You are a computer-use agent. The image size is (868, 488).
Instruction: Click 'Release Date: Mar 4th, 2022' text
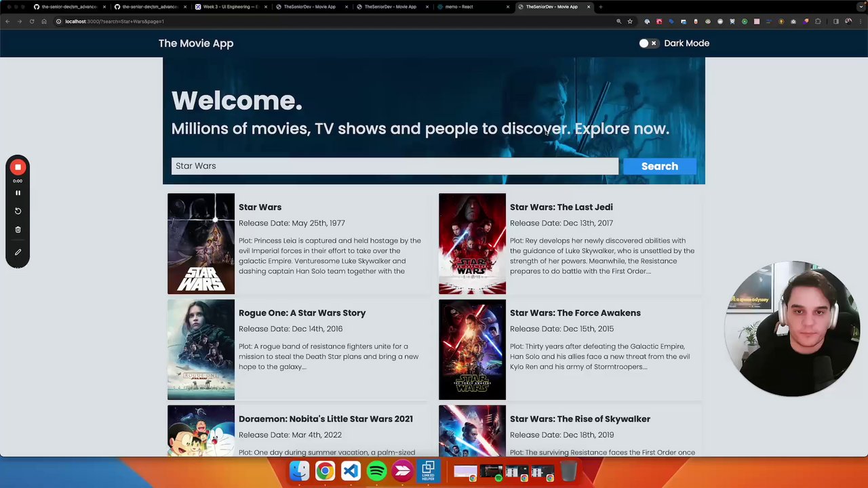click(x=290, y=435)
